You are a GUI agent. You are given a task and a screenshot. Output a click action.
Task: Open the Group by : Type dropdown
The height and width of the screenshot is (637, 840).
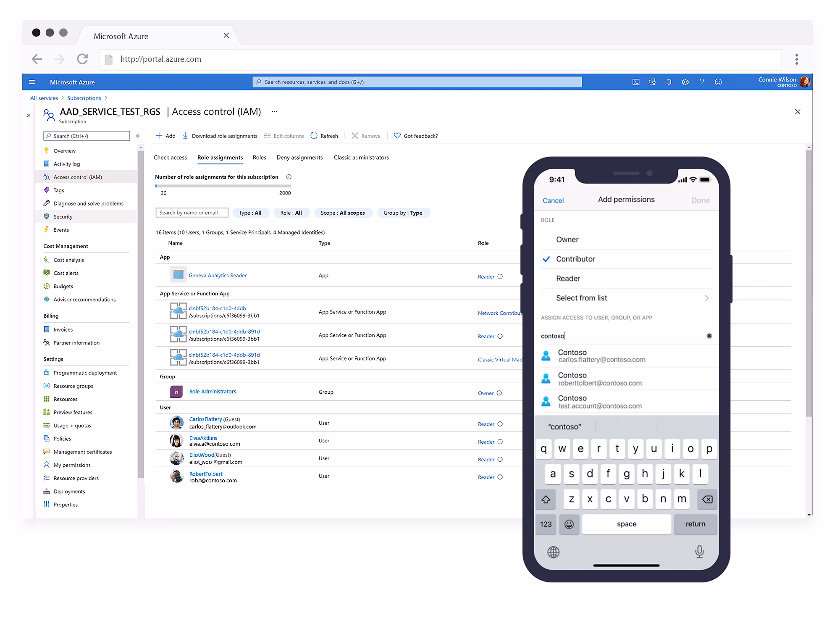tap(403, 213)
